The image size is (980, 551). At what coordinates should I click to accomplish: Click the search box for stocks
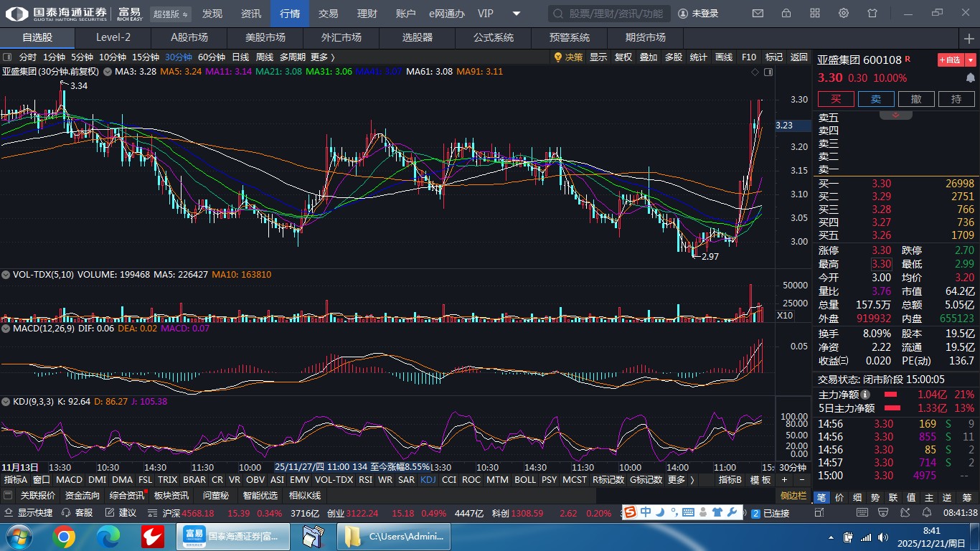pos(610,14)
